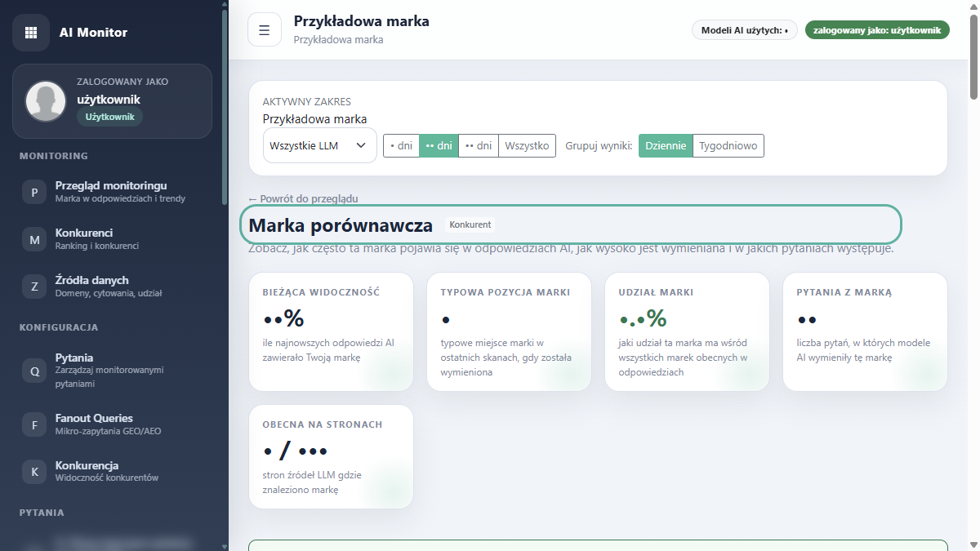Open Konkurencja widoczność konkurentów
Viewport: 980px width, 551px height.
[114, 471]
